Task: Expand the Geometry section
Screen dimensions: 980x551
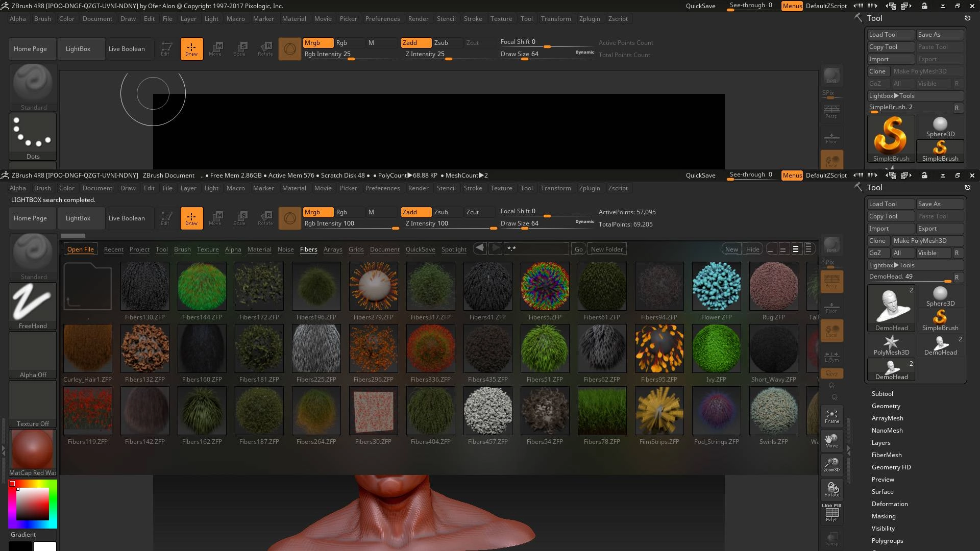Action: [886, 406]
